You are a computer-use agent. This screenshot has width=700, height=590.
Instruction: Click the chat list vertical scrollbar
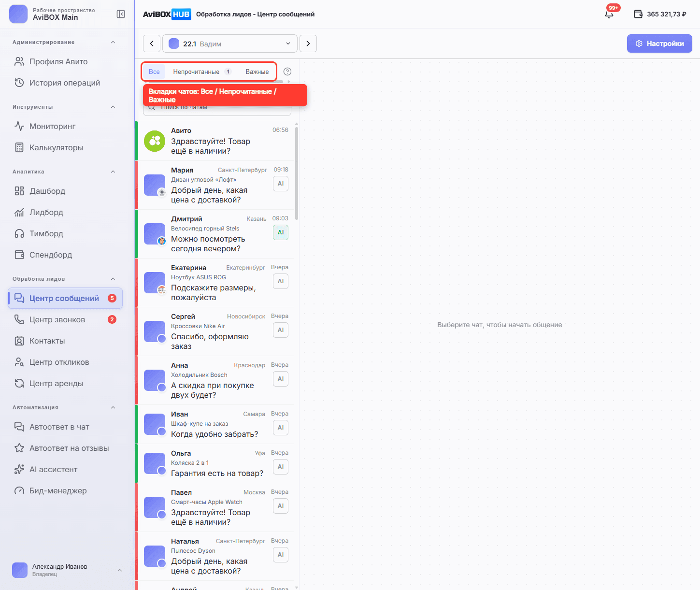(296, 173)
